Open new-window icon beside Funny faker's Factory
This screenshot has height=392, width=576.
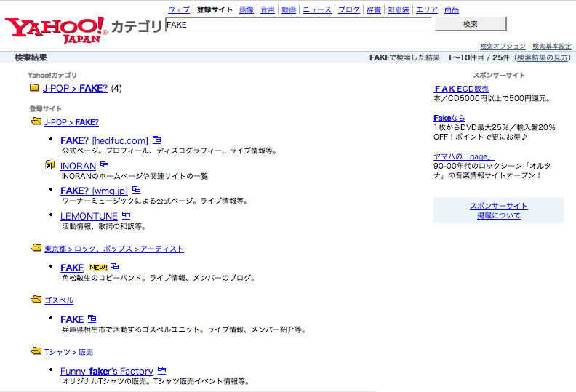[161, 370]
